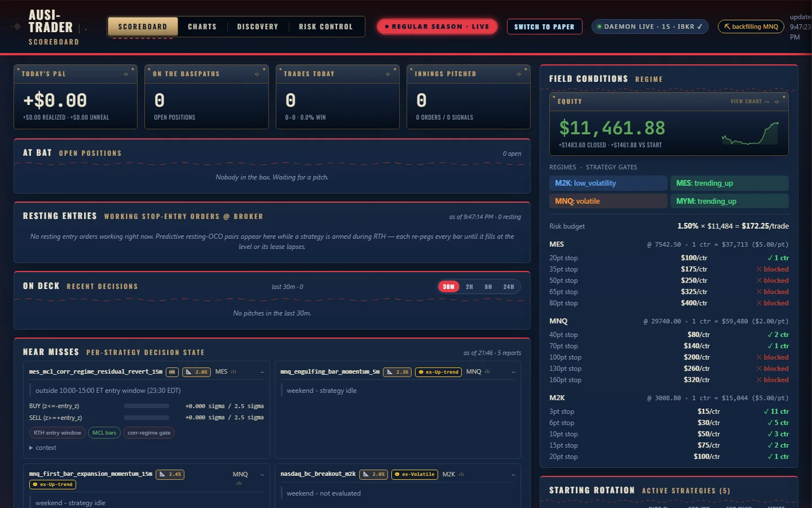Select the 24H recent decisions range
Image resolution: width=812 pixels, height=508 pixels.
point(509,287)
